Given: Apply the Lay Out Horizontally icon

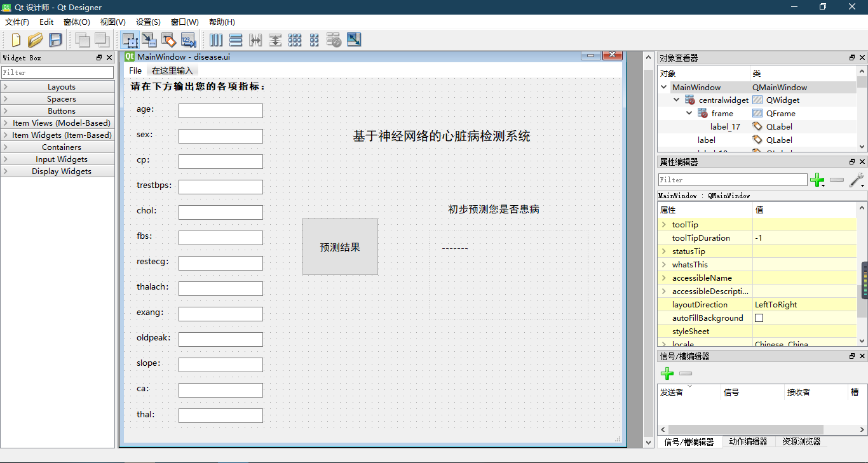Looking at the screenshot, I should coord(216,40).
